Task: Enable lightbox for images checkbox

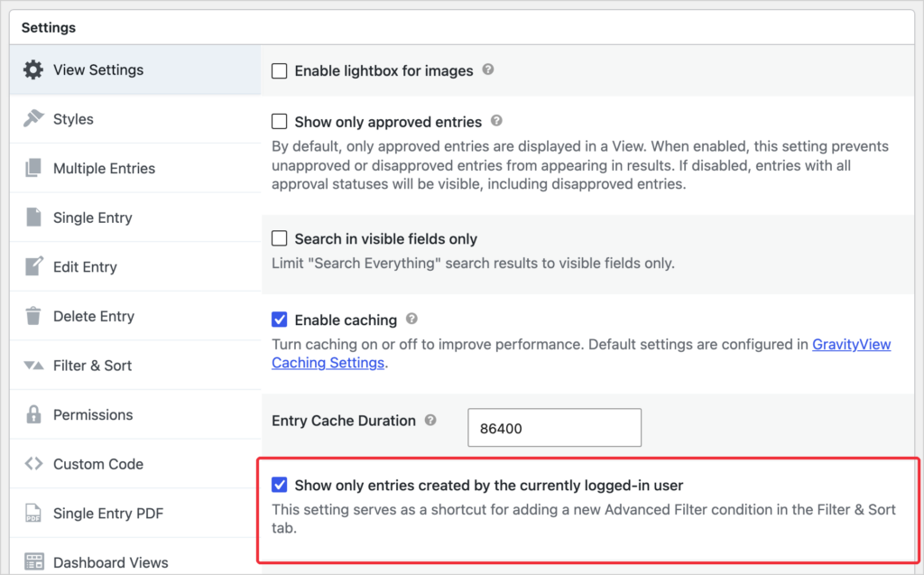Action: (280, 70)
